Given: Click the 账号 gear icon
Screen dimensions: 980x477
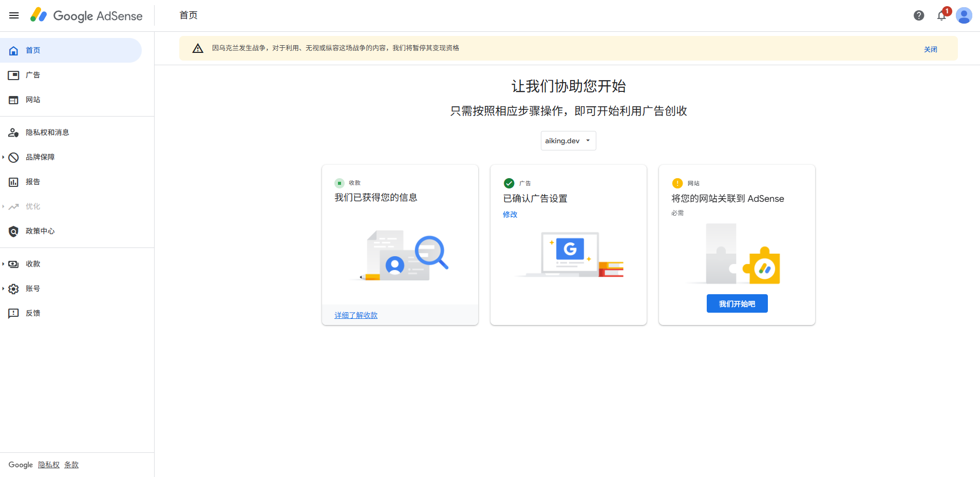Looking at the screenshot, I should coord(14,289).
